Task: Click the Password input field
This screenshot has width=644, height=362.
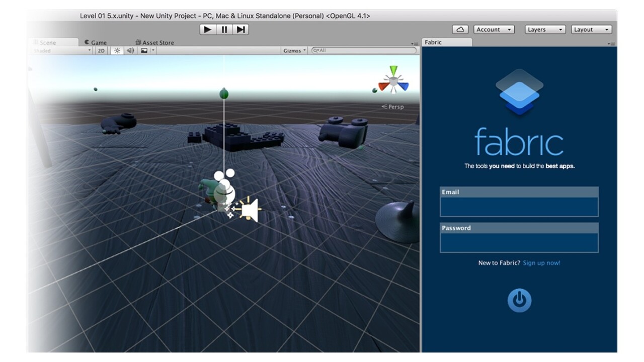Action: [519, 242]
